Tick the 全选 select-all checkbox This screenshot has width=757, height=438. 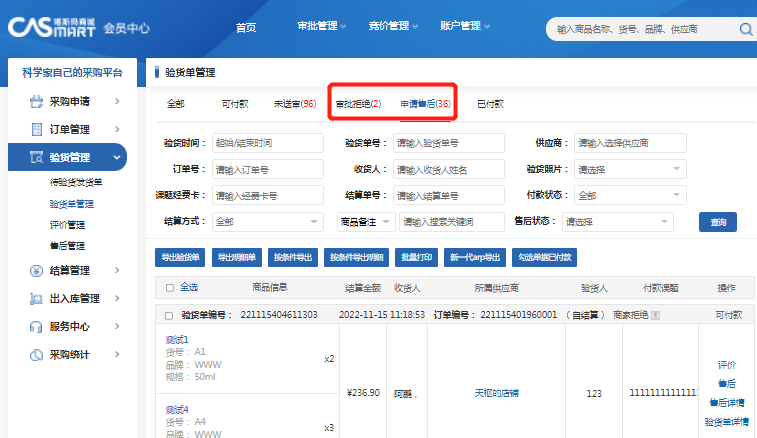coord(168,288)
